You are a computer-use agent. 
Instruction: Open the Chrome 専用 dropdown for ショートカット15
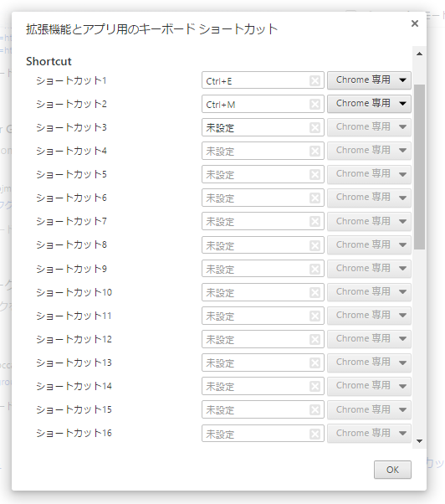pos(369,410)
